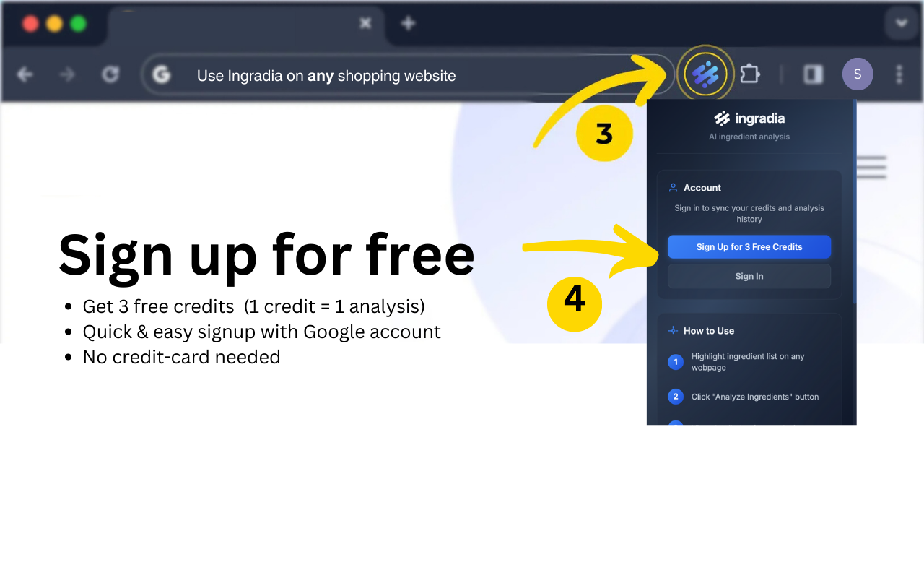The height and width of the screenshot is (578, 924).
Task: Click the green macOS fullscreen button
Action: (x=78, y=23)
